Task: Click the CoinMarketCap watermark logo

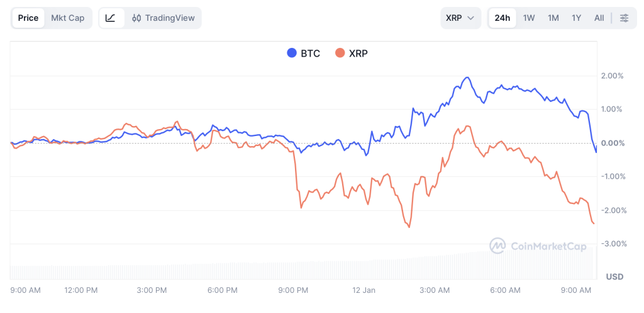Action: [497, 246]
